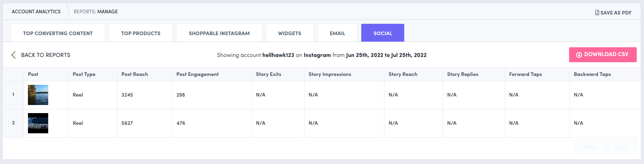Select the Social tab

coord(383,33)
